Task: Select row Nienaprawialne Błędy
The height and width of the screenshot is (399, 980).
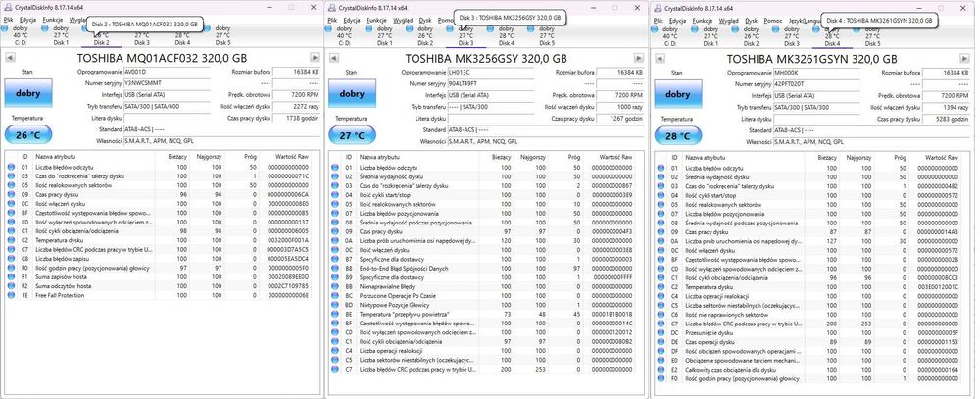Action: tap(482, 286)
